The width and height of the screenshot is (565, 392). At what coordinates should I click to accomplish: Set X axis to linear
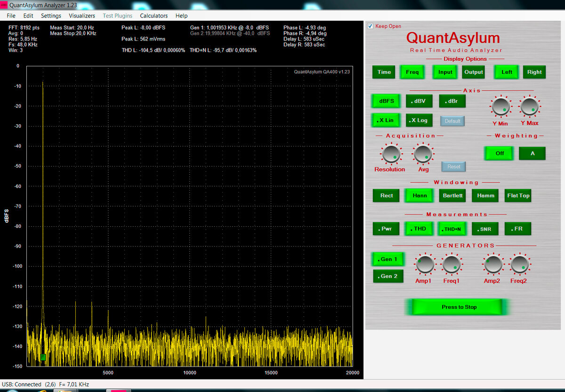pos(386,120)
